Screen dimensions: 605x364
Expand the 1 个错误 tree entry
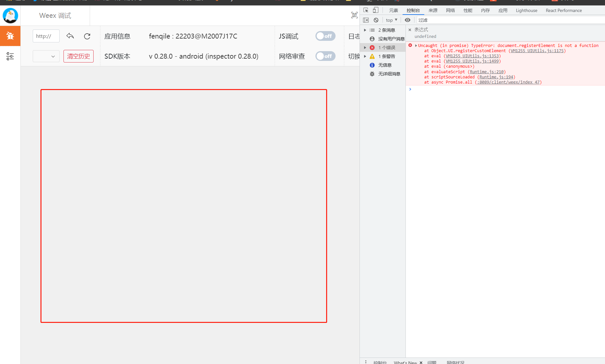pyautogui.click(x=365, y=47)
